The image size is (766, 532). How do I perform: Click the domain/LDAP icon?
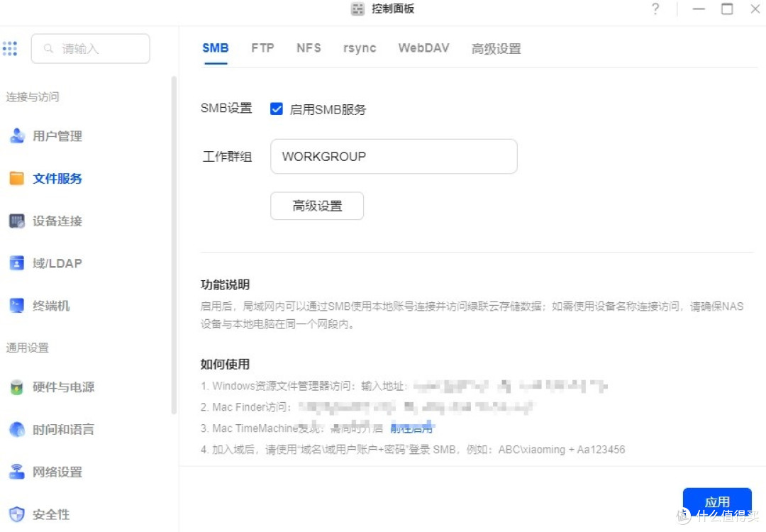pos(17,263)
